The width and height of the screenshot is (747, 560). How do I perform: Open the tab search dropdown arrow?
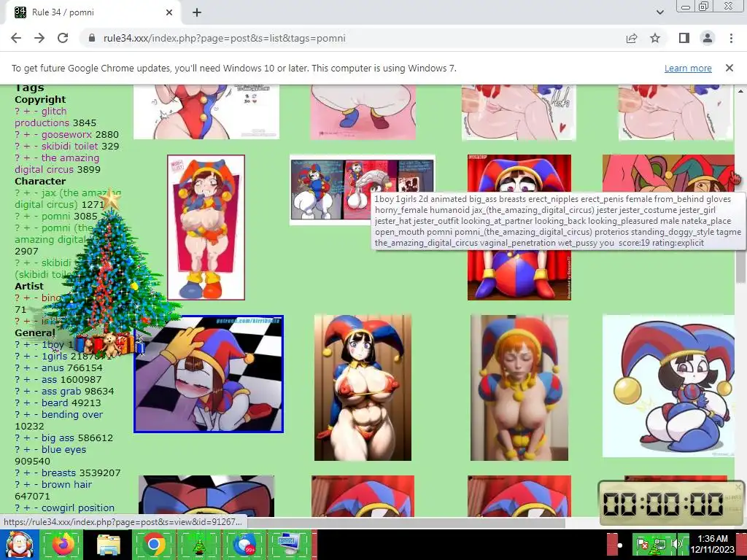point(659,12)
